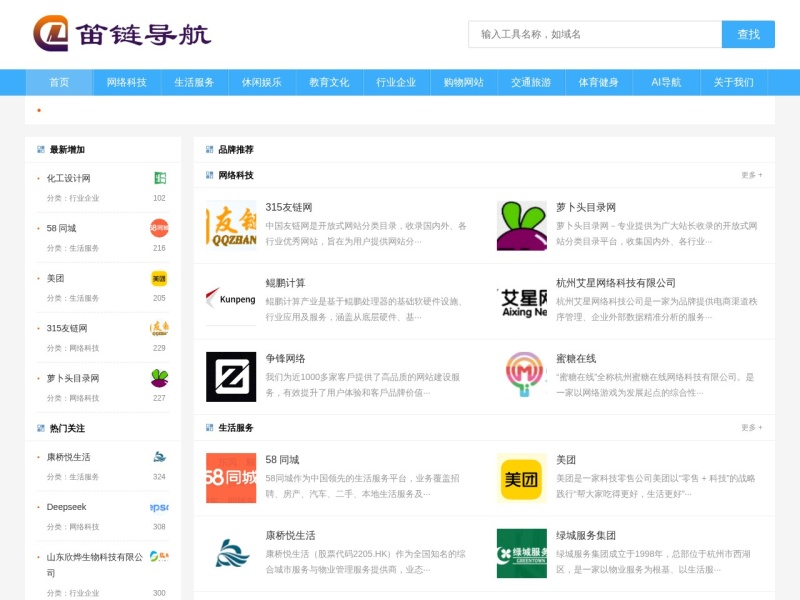Click the 美团 yellow card logo
Image resolution: width=800 pixels, height=600 pixels.
[522, 478]
